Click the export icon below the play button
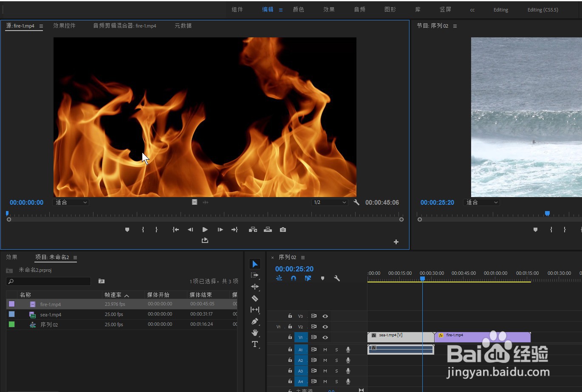This screenshot has width=582, height=392. 205,240
